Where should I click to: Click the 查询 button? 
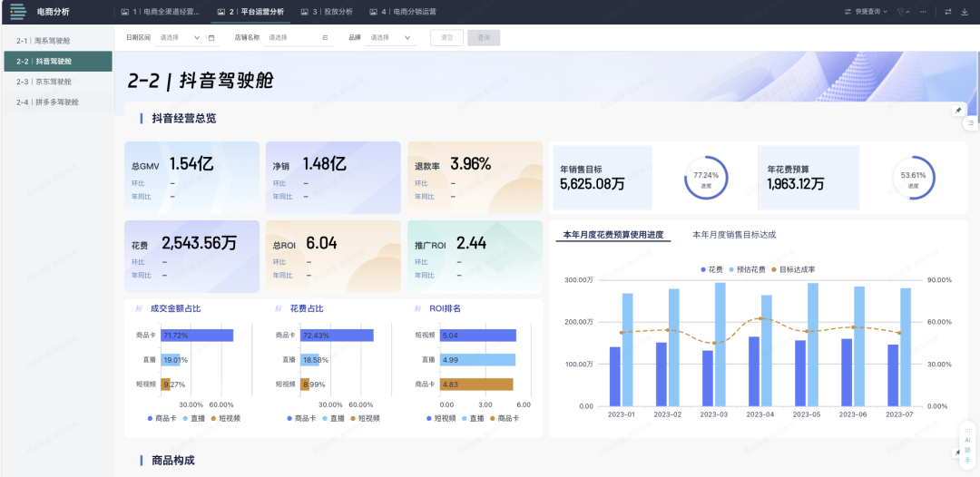tap(484, 37)
